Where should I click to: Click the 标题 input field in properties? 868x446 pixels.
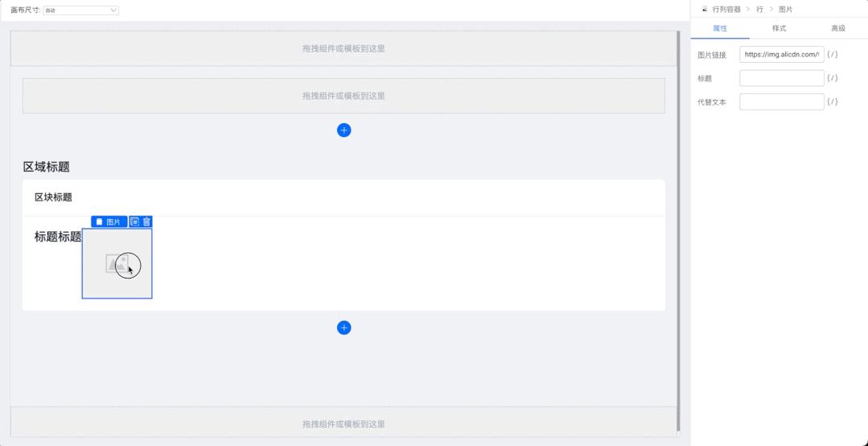[781, 78]
